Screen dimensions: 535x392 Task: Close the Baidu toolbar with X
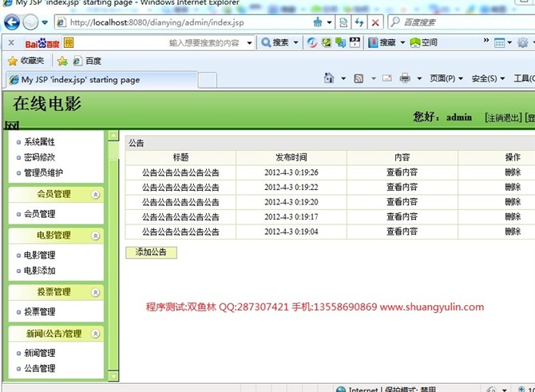11,42
